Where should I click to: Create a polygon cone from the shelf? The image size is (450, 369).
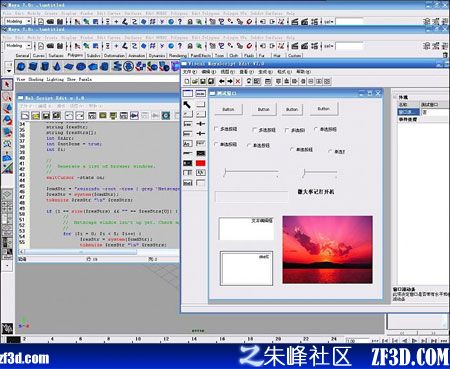[x=57, y=67]
